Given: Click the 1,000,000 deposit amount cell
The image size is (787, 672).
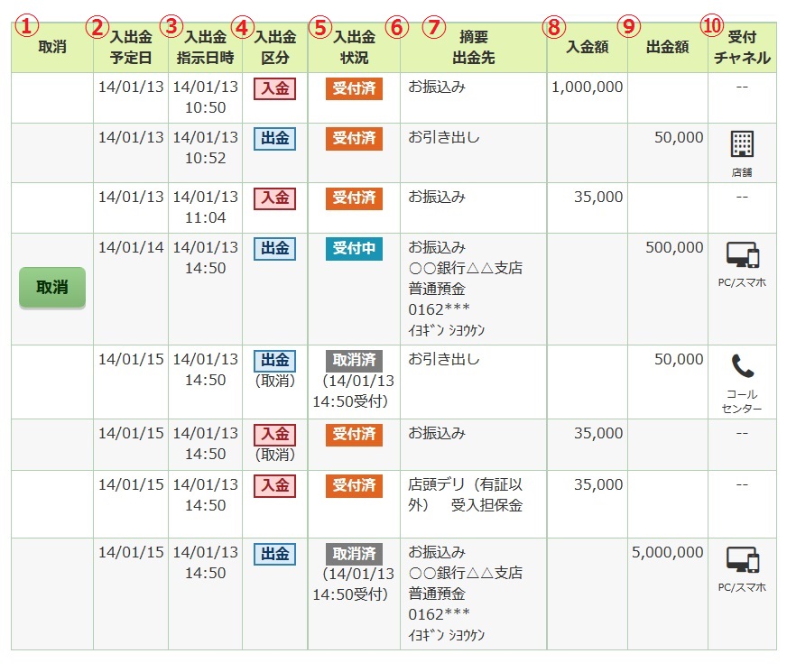Looking at the screenshot, I should click(x=587, y=87).
